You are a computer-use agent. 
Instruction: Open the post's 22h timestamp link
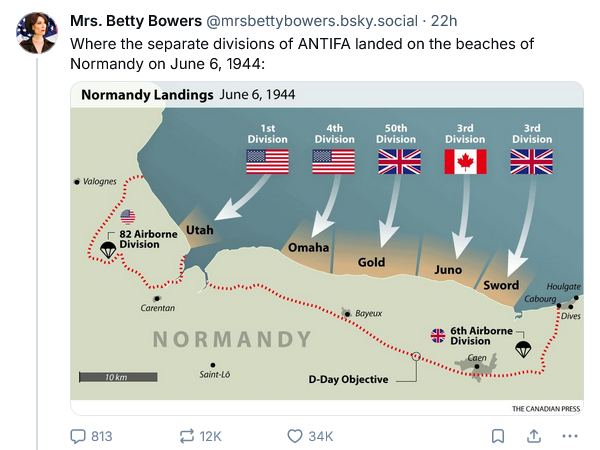pyautogui.click(x=444, y=21)
